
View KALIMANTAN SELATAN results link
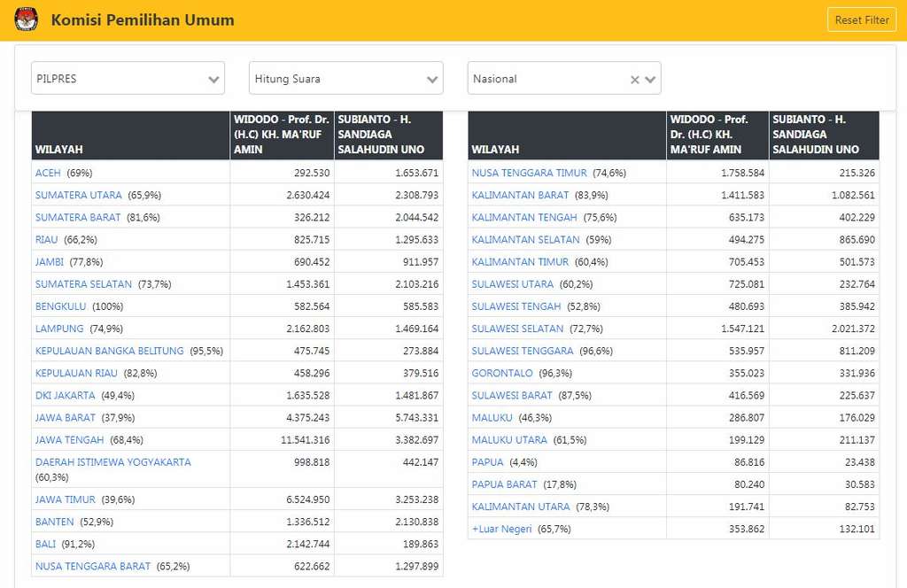tap(526, 239)
